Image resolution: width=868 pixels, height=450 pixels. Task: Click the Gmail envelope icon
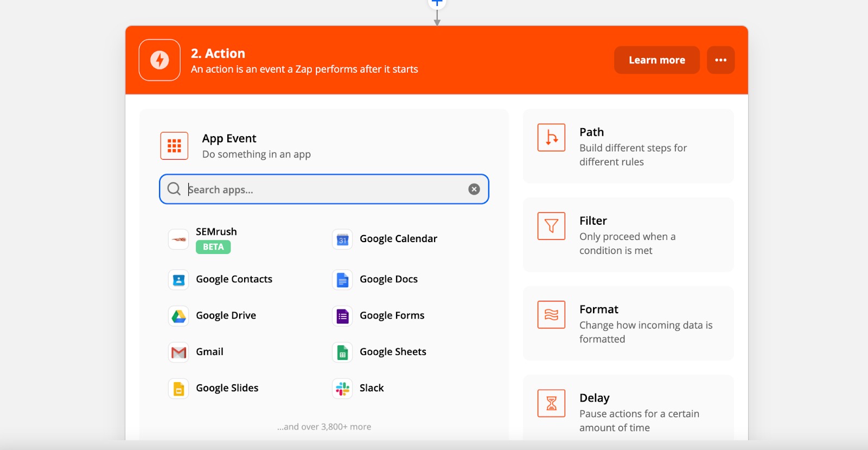178,352
